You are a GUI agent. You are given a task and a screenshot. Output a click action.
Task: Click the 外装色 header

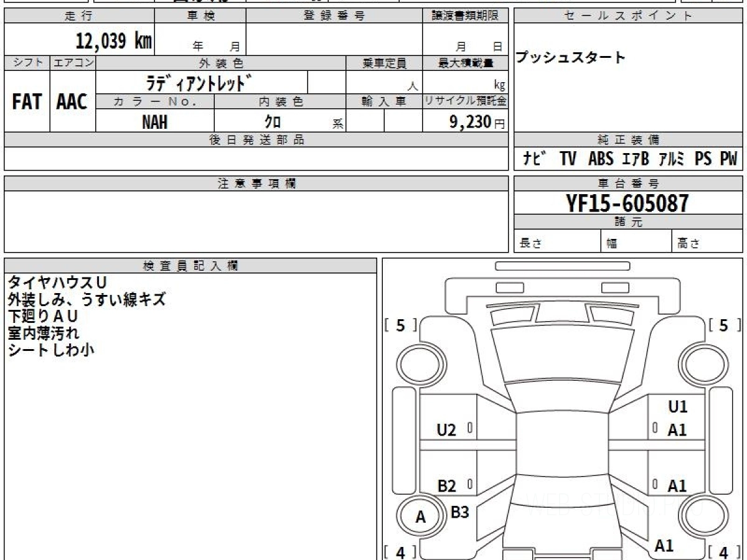pyautogui.click(x=221, y=63)
